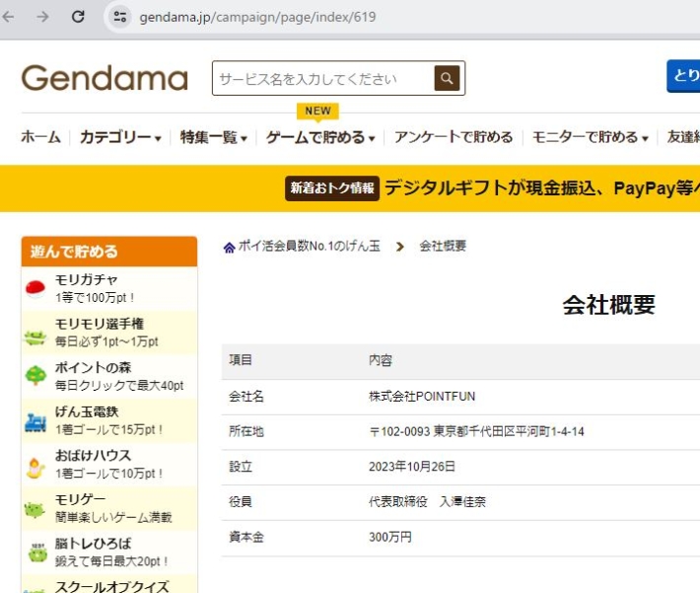700x593 pixels.
Task: Click the Gendama logo
Action: point(105,78)
